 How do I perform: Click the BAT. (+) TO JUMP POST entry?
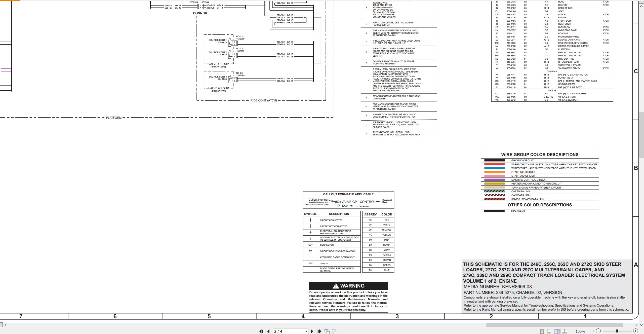coord(570,87)
